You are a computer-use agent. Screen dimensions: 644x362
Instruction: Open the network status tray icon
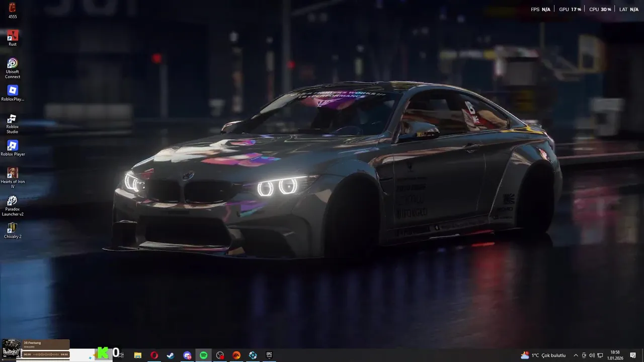600,355
